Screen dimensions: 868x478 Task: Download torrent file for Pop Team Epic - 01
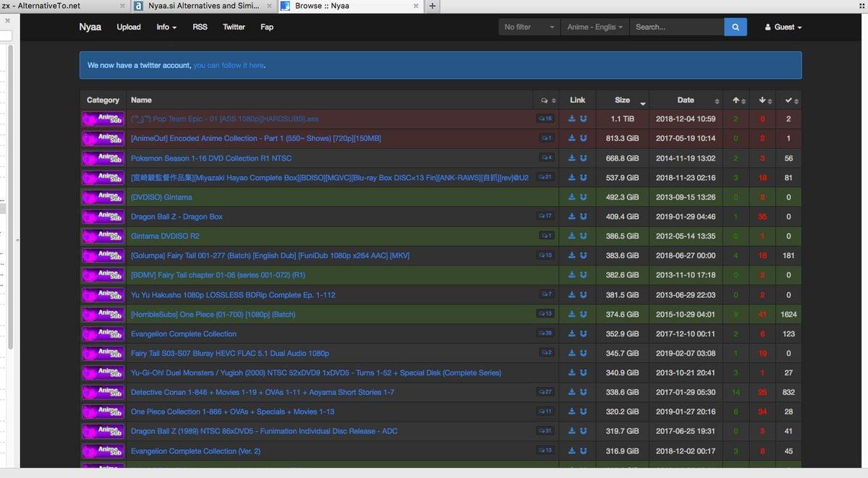(x=572, y=119)
